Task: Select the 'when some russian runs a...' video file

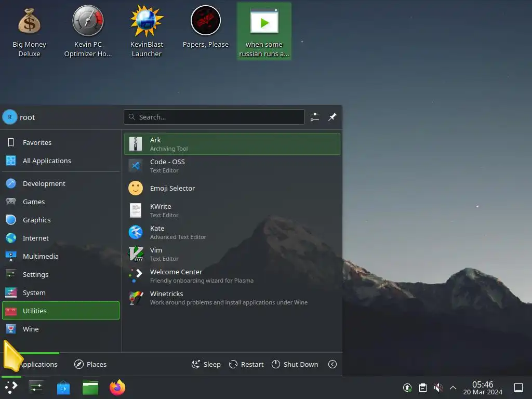Action: pos(264,31)
